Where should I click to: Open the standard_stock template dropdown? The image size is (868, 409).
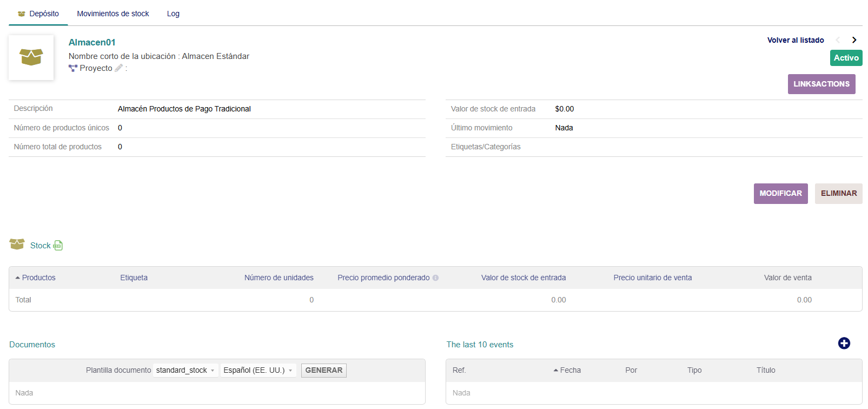[x=185, y=371]
